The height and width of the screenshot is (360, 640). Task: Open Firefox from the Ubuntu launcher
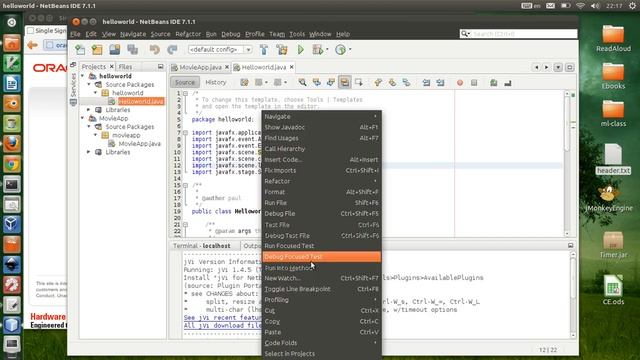click(12, 144)
